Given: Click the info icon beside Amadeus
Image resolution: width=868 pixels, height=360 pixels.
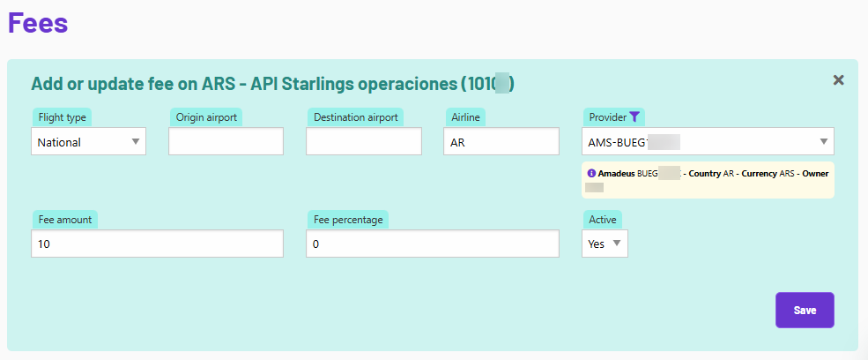Looking at the screenshot, I should click(x=591, y=174).
